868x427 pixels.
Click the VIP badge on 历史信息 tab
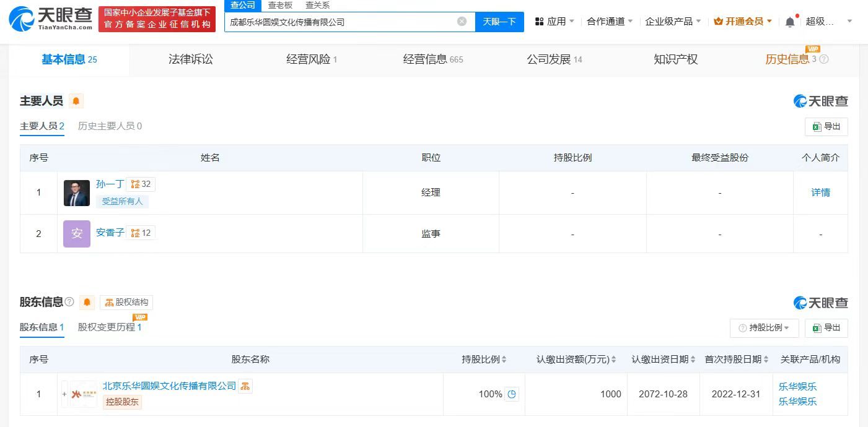click(x=813, y=48)
